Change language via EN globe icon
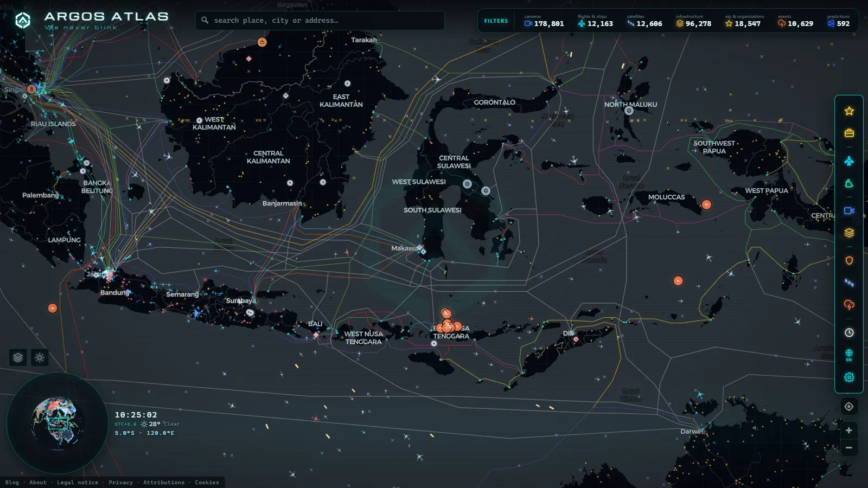The width and height of the screenshot is (868, 488). tap(849, 355)
